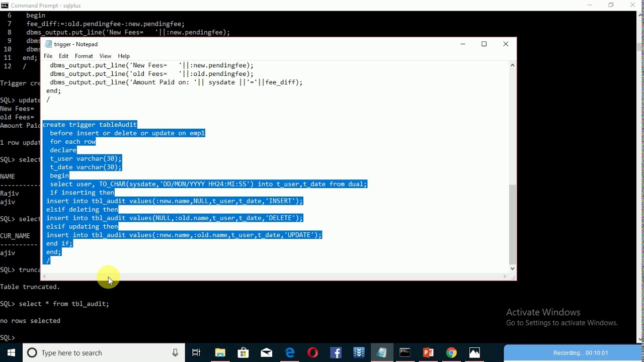The image size is (644, 362).
Task: Open Facebook app from taskbar
Action: [336, 353]
